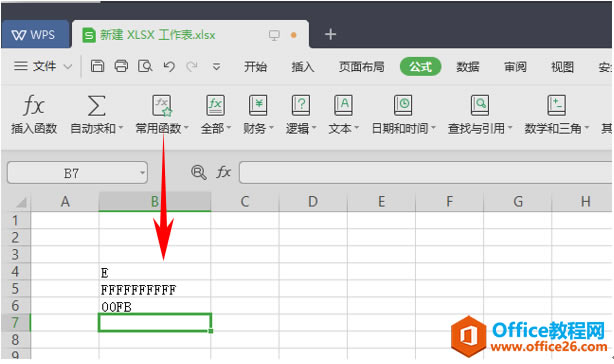Click the Redo arrow icon
This screenshot has height=364, width=614.
[x=192, y=67]
